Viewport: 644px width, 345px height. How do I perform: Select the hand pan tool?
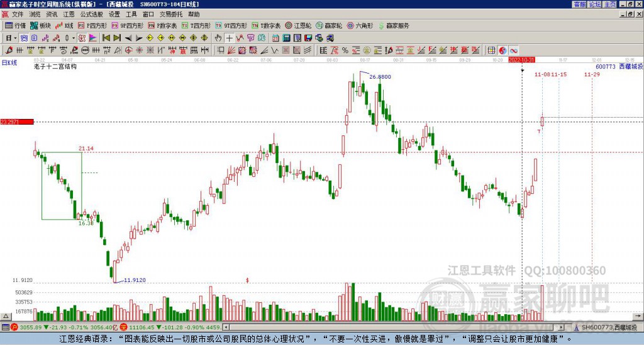[x=218, y=38]
